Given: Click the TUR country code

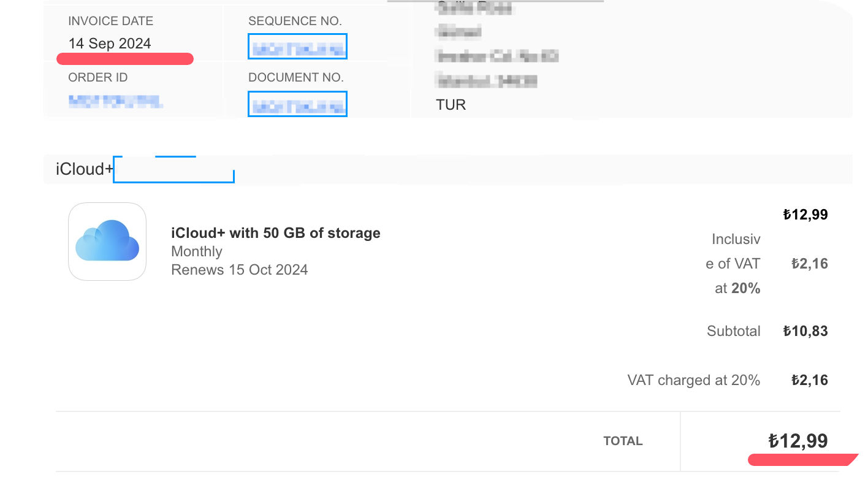Looking at the screenshot, I should pos(451,105).
